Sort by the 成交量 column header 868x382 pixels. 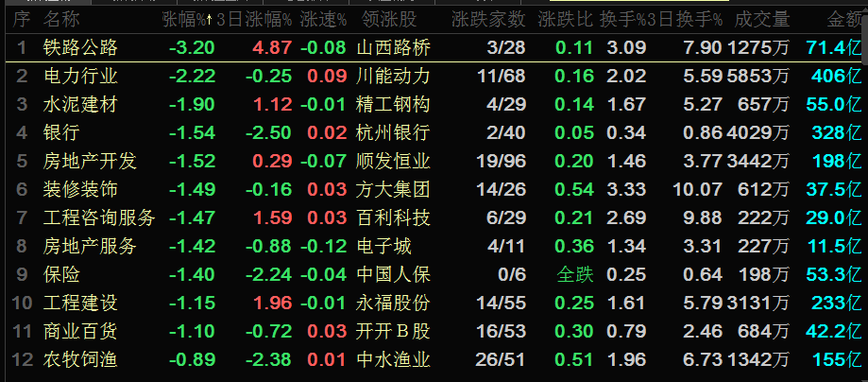click(x=760, y=19)
